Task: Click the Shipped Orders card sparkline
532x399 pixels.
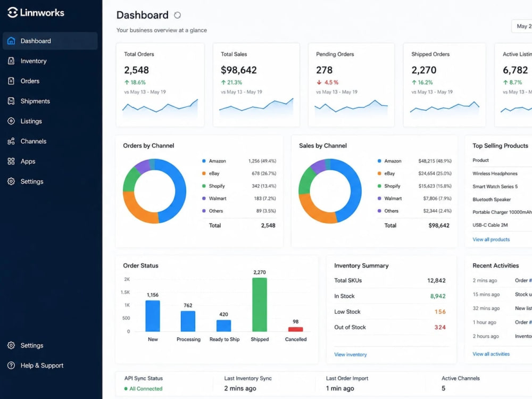Action: pos(445,108)
